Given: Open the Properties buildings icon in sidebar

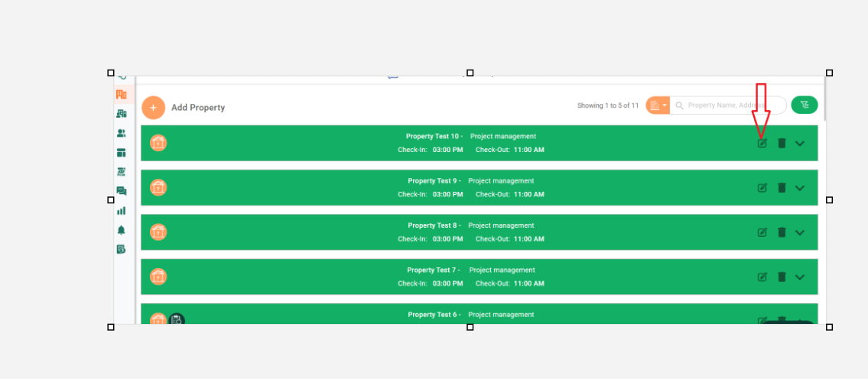Looking at the screenshot, I should pos(122,95).
